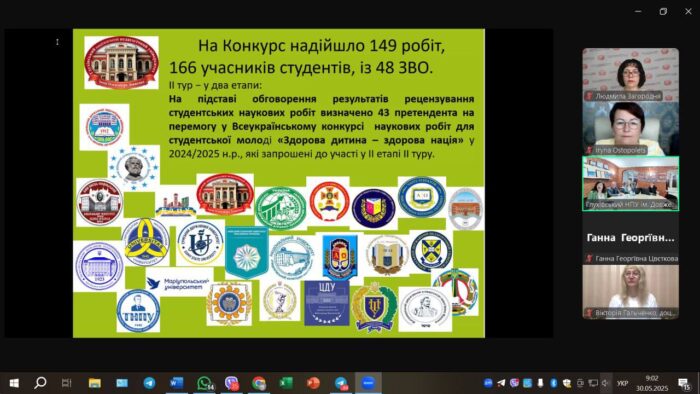Select the active Zoom taskbar icon
Image resolution: width=700 pixels, height=394 pixels.
(368, 383)
